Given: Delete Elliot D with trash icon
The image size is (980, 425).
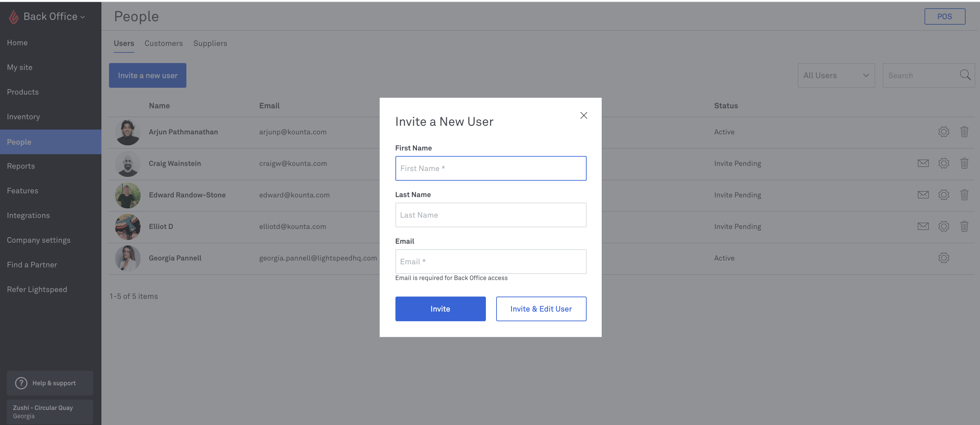Looking at the screenshot, I should coord(964,227).
